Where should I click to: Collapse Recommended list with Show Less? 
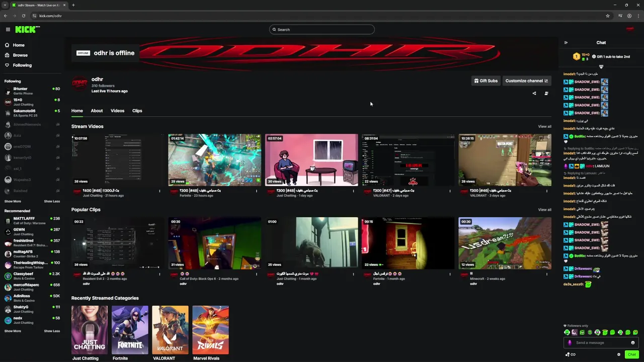(52, 331)
